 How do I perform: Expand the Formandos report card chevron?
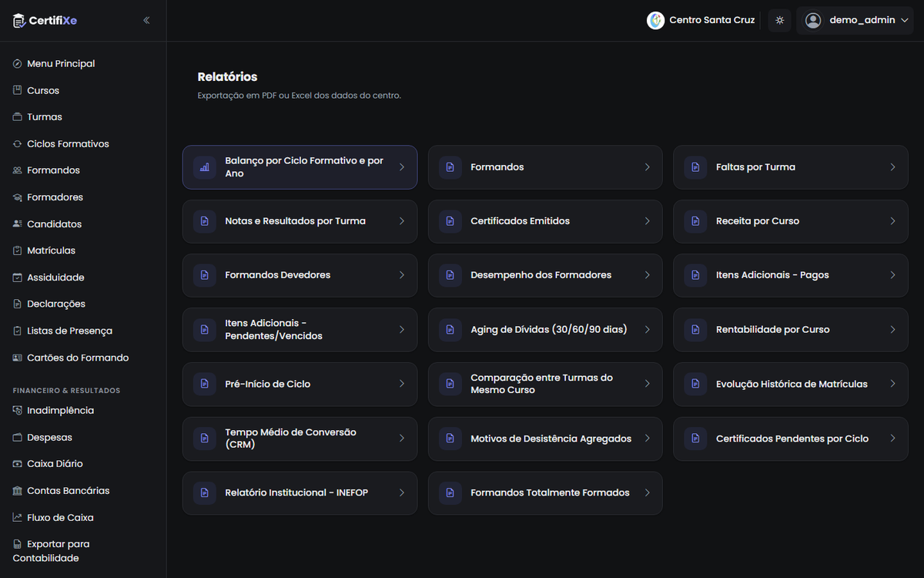pyautogui.click(x=648, y=167)
